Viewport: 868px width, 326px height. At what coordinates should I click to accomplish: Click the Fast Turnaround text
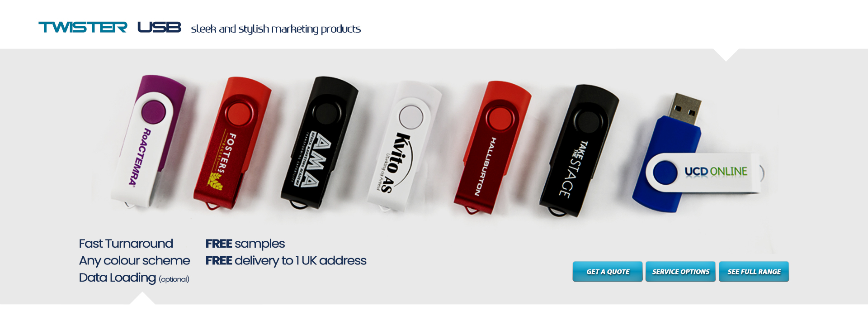tap(126, 244)
